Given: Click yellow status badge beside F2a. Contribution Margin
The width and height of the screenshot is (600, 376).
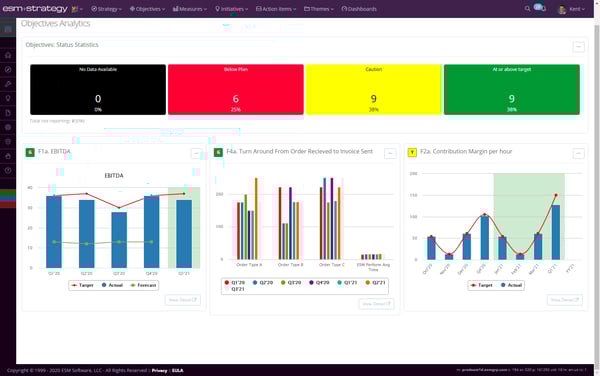Looking at the screenshot, I should 412,152.
